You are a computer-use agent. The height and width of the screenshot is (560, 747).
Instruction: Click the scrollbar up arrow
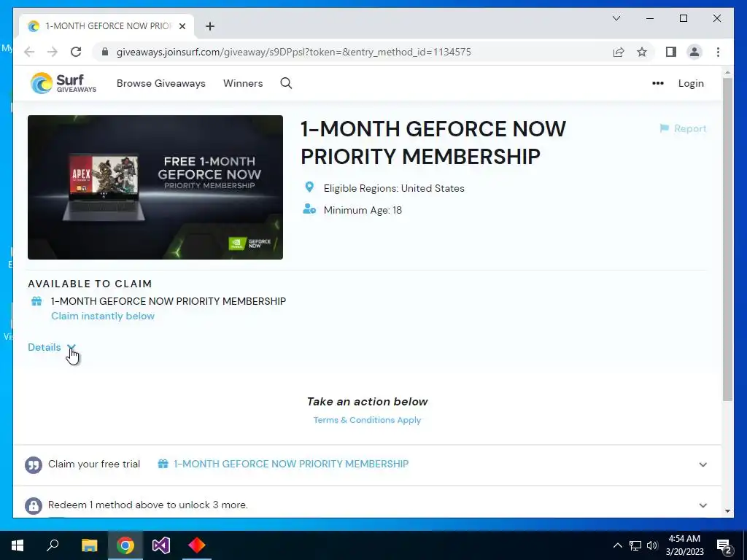[727, 73]
